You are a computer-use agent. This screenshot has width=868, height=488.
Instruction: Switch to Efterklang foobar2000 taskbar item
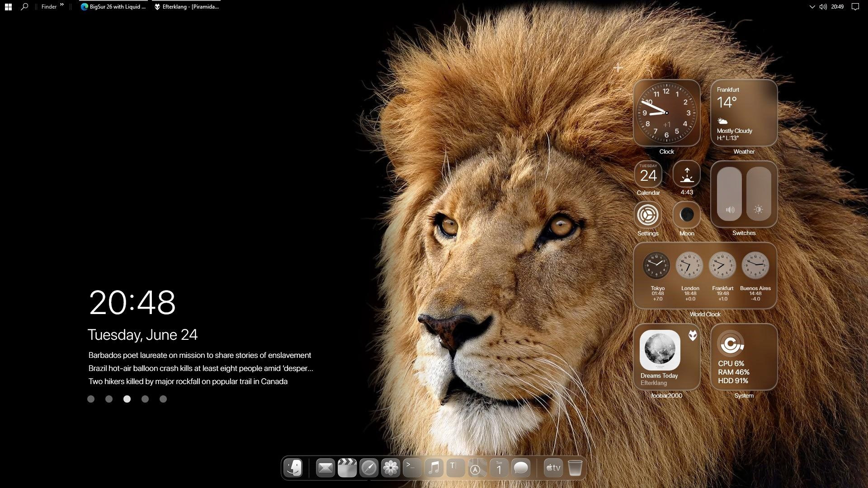coord(186,7)
